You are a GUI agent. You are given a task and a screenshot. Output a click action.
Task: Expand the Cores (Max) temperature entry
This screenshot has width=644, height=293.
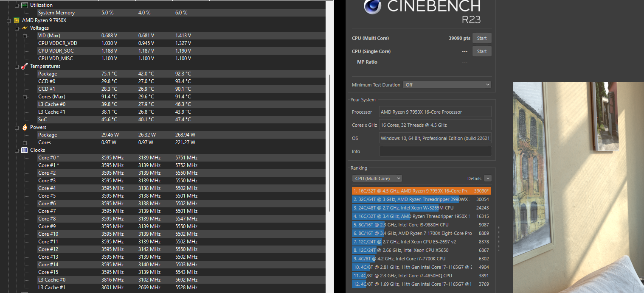click(x=25, y=96)
